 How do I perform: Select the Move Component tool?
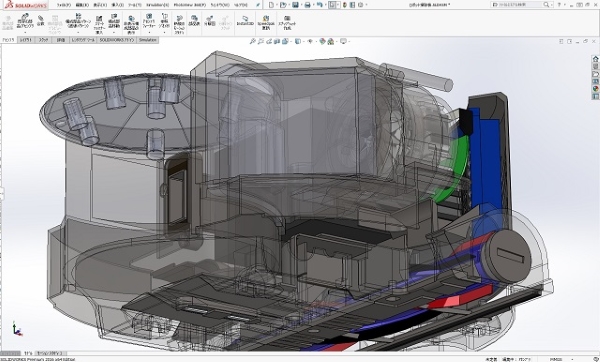pos(114,21)
